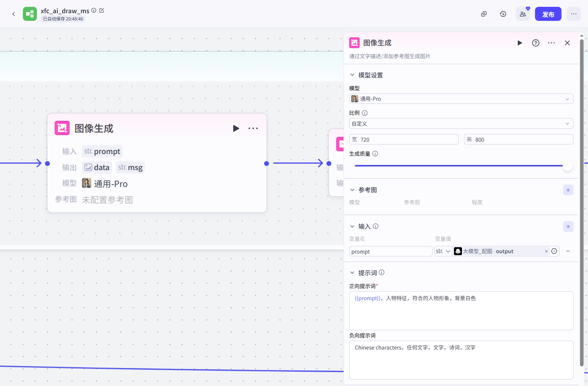Open the str. variable type dropdown
This screenshot has width=588, height=386.
[x=443, y=251]
